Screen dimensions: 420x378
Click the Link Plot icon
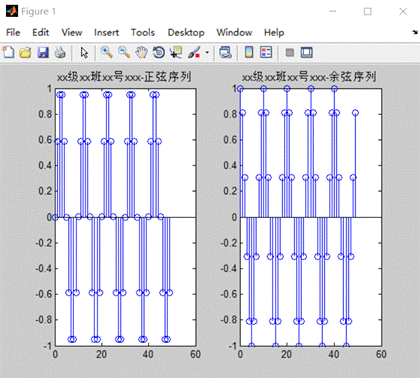225,52
